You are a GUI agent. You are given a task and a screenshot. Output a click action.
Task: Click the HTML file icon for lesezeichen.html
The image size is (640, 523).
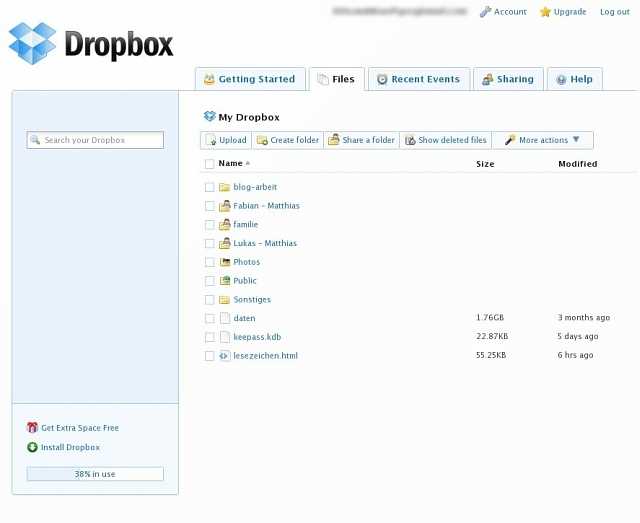224,356
